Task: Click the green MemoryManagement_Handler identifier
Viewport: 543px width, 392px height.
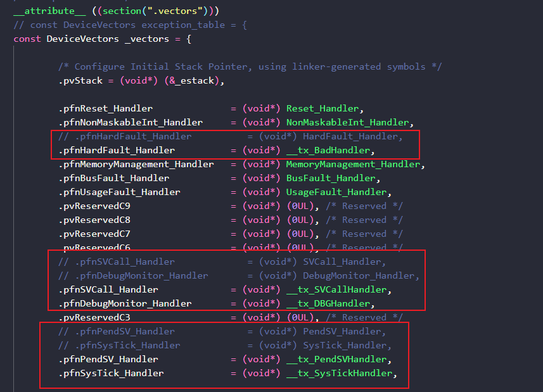Action: click(x=353, y=164)
